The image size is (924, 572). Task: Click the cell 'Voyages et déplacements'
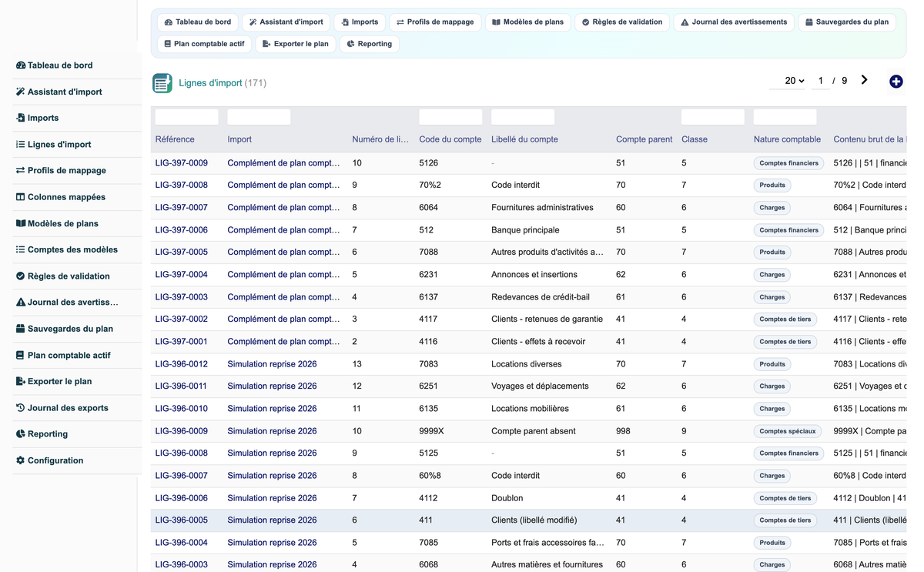pos(540,386)
